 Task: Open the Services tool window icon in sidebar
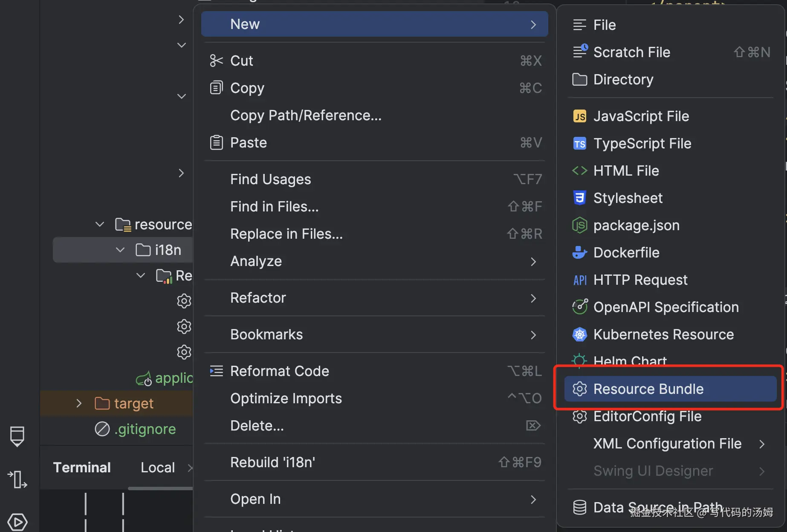click(17, 522)
